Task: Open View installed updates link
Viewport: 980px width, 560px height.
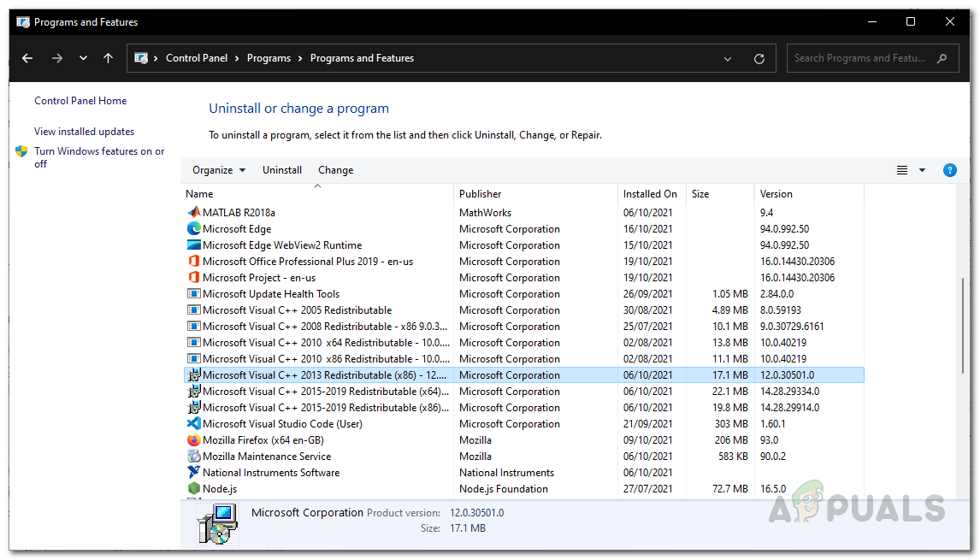Action: pyautogui.click(x=84, y=132)
